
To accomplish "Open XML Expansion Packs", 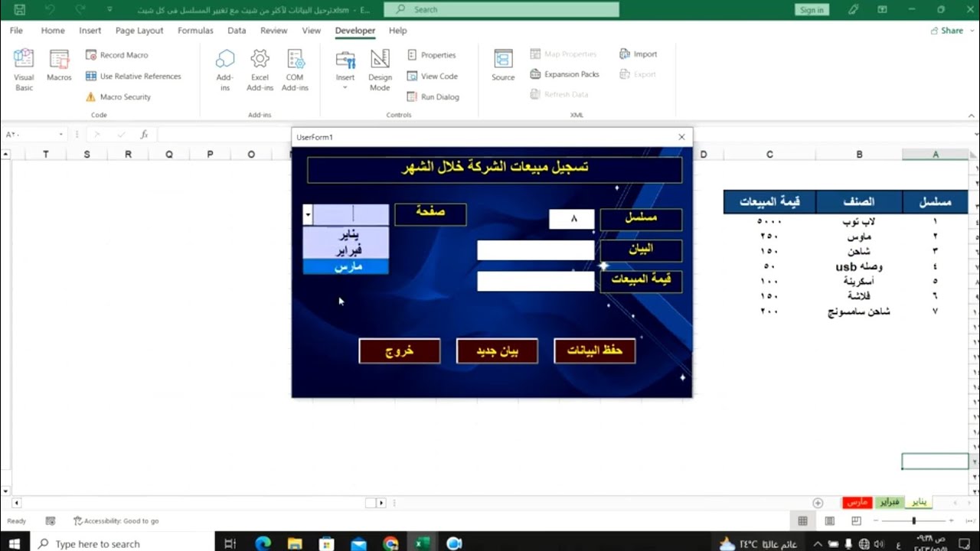I will click(x=565, y=74).
